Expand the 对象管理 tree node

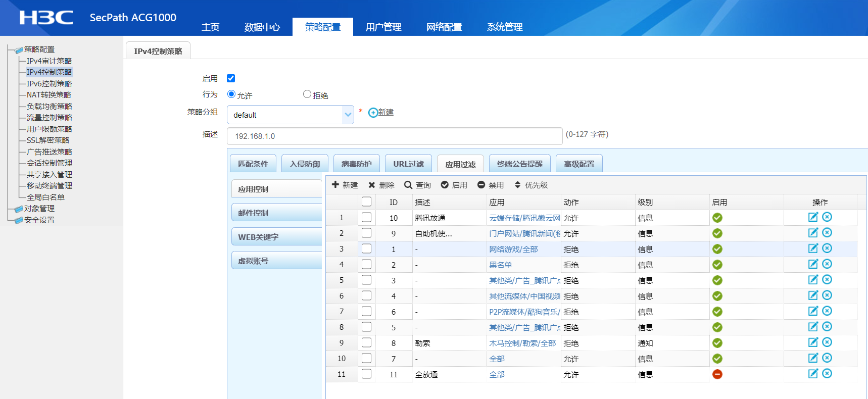[39, 209]
